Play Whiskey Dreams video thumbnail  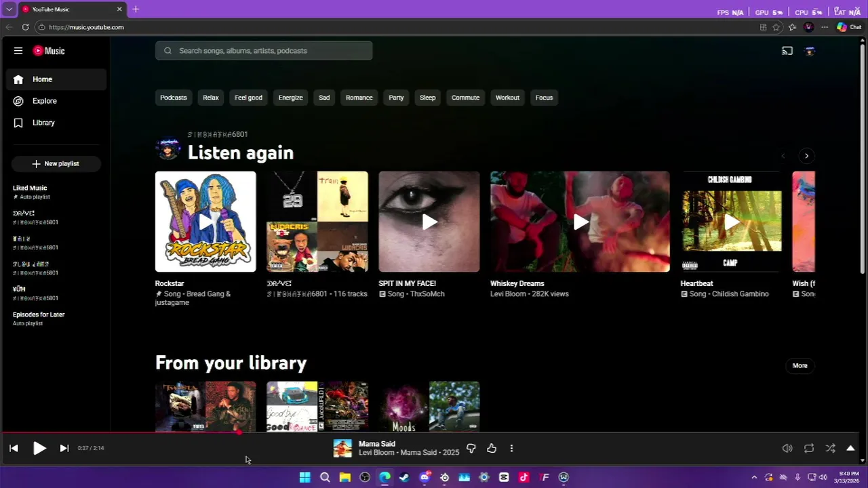coord(580,222)
